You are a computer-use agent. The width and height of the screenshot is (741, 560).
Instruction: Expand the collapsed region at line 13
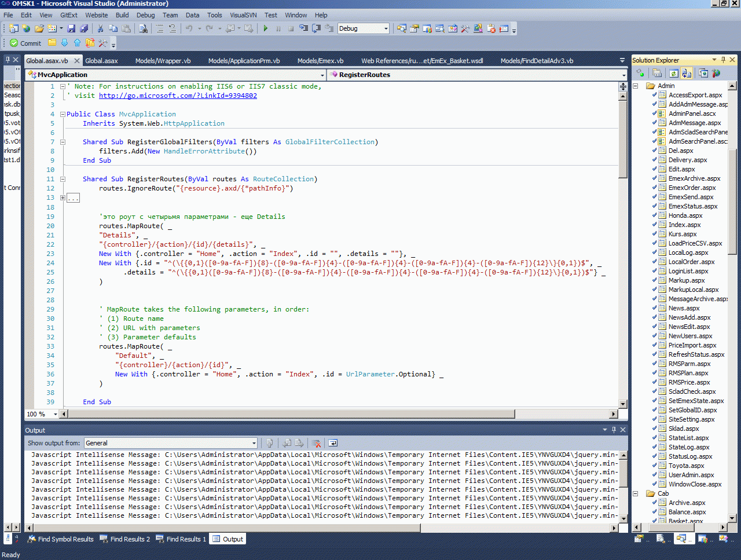click(63, 197)
